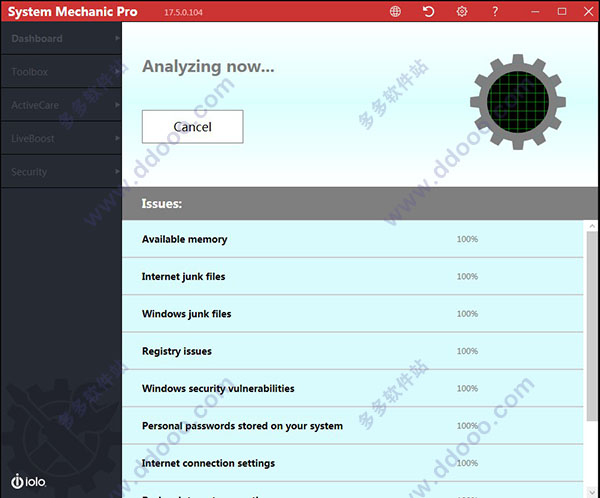Click the 100% value for Registry issues
This screenshot has width=600, height=498.
point(467,351)
